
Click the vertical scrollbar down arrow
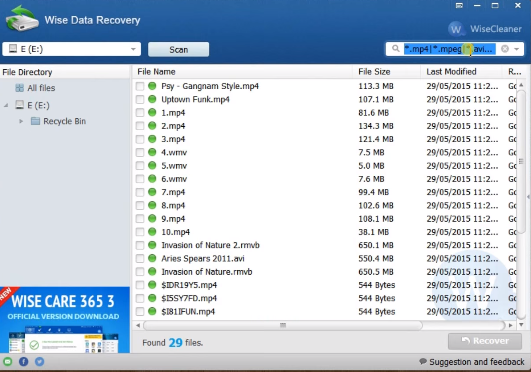tap(521, 325)
